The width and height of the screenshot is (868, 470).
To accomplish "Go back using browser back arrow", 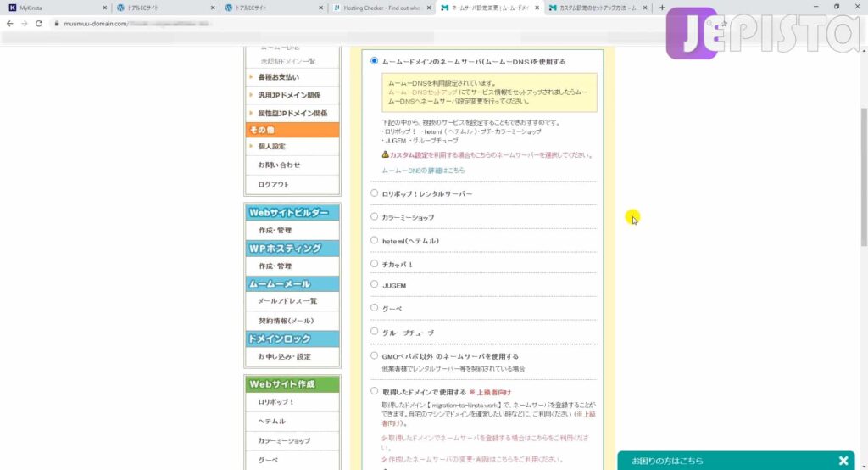I will [x=9, y=24].
